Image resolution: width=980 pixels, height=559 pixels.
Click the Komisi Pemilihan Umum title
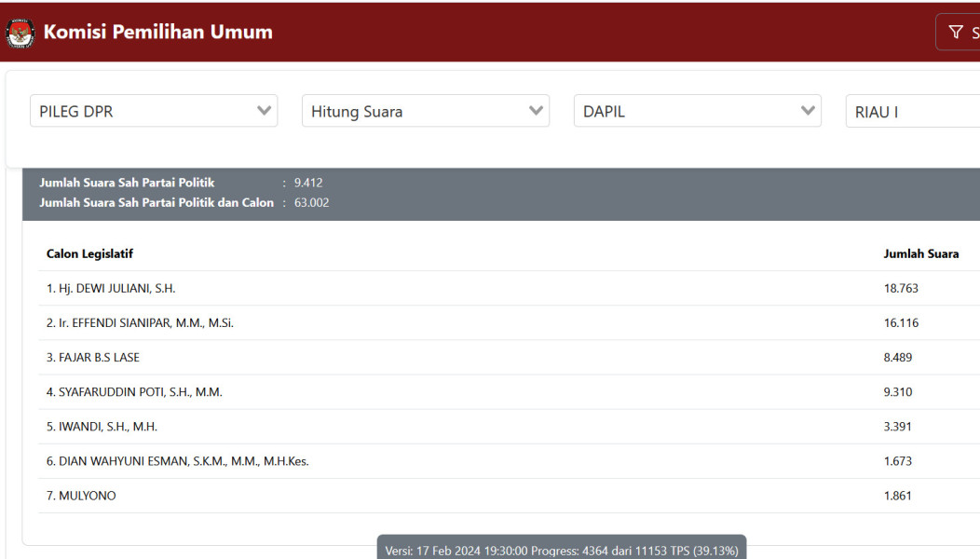157,32
